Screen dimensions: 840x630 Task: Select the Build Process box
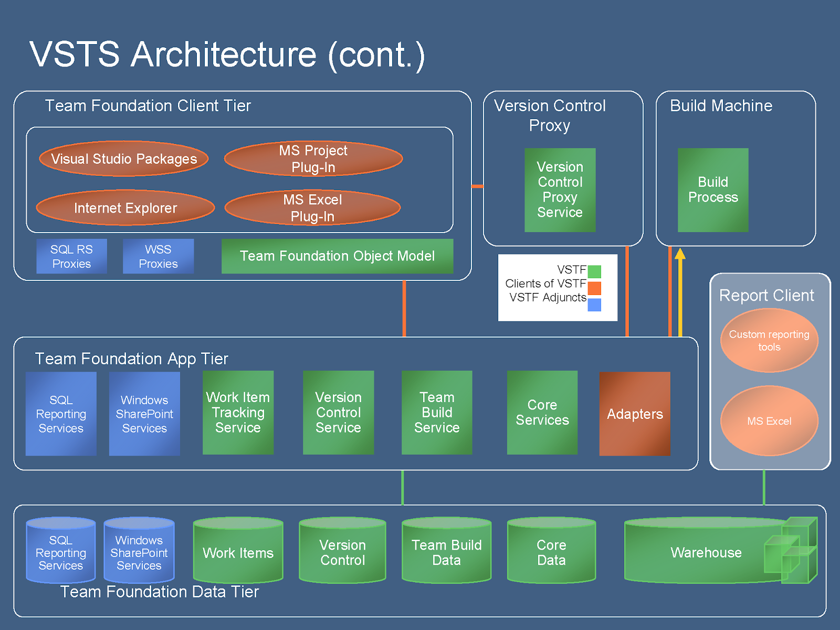pyautogui.click(x=713, y=190)
